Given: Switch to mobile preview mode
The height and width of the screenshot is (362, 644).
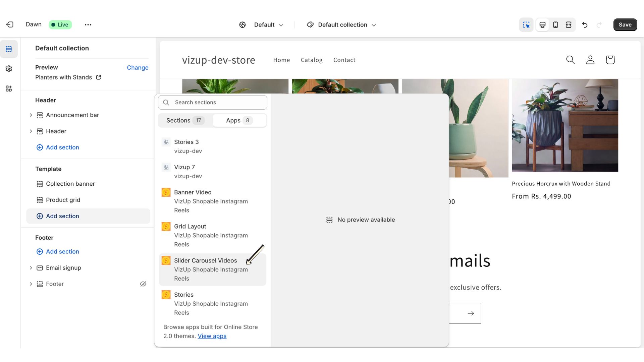Looking at the screenshot, I should click(x=555, y=24).
